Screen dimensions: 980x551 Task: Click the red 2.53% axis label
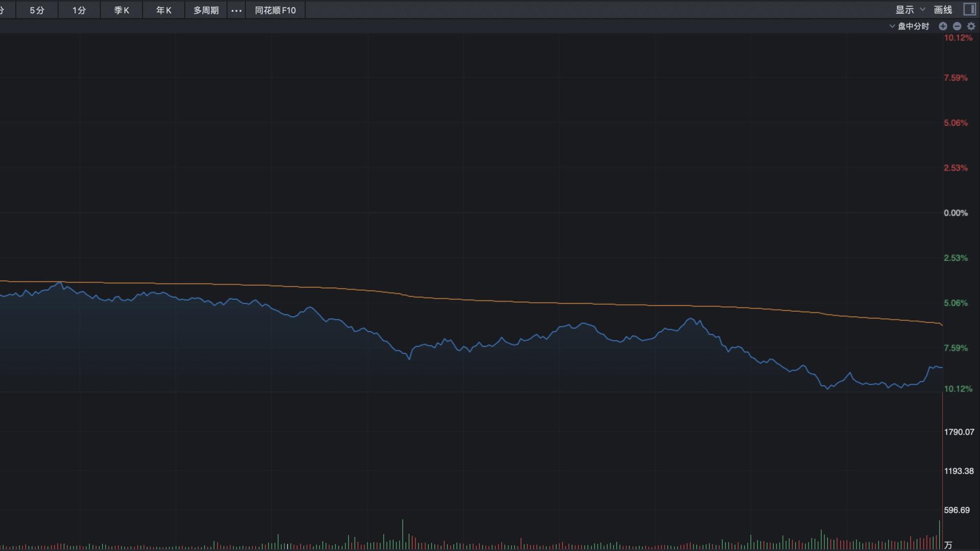pyautogui.click(x=955, y=168)
